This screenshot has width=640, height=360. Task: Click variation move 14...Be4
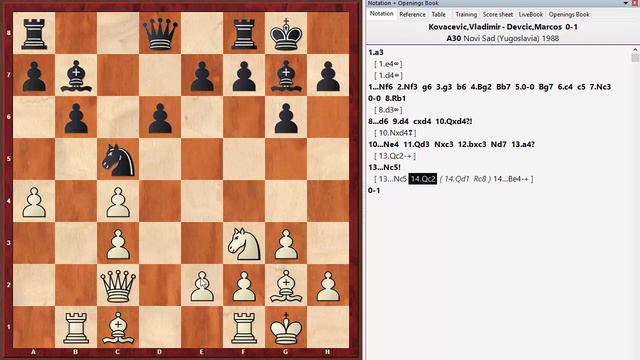(508, 179)
